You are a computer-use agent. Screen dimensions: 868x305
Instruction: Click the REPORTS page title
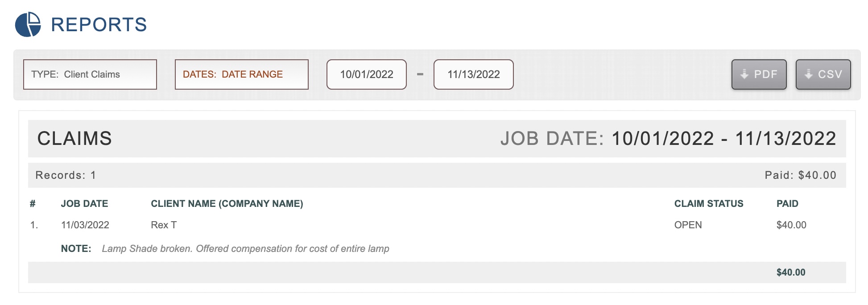99,25
